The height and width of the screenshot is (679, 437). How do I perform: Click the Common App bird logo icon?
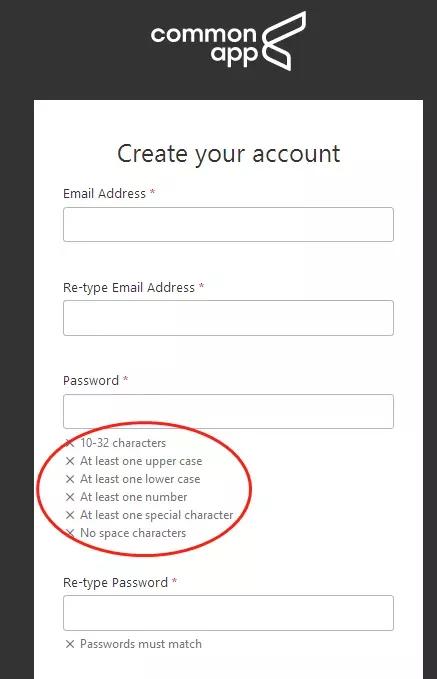[x=283, y=41]
